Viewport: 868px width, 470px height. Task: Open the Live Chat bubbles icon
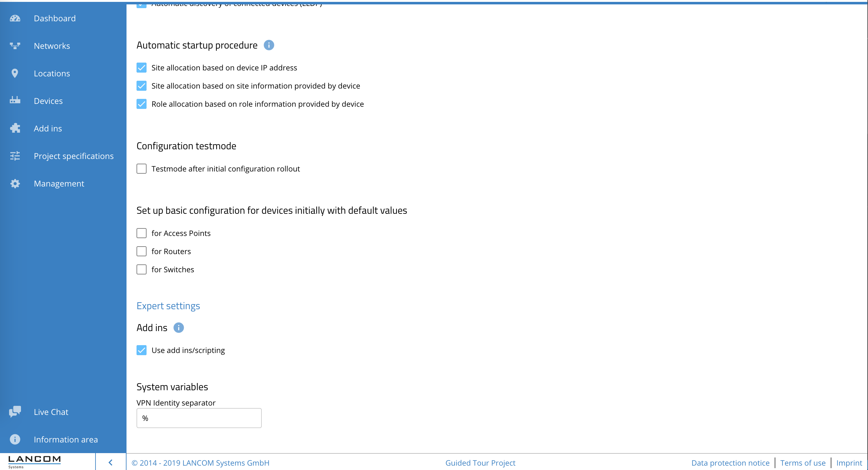[15, 411]
